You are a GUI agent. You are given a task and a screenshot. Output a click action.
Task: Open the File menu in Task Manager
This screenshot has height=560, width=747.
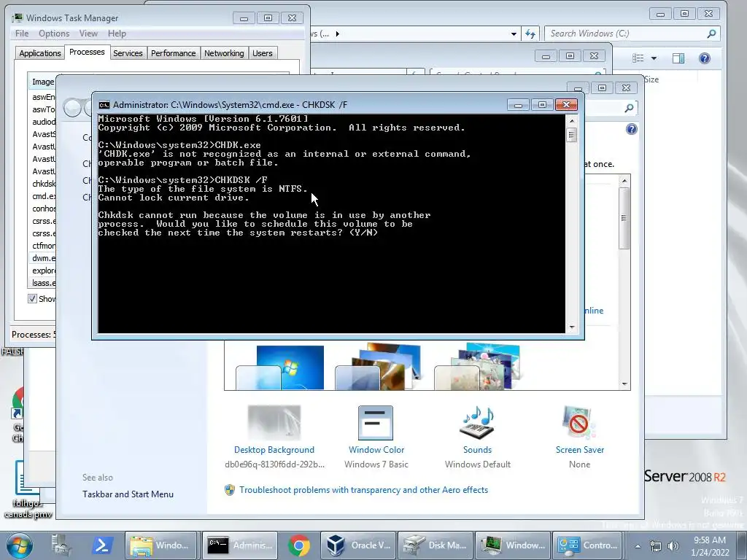pyautogui.click(x=22, y=34)
